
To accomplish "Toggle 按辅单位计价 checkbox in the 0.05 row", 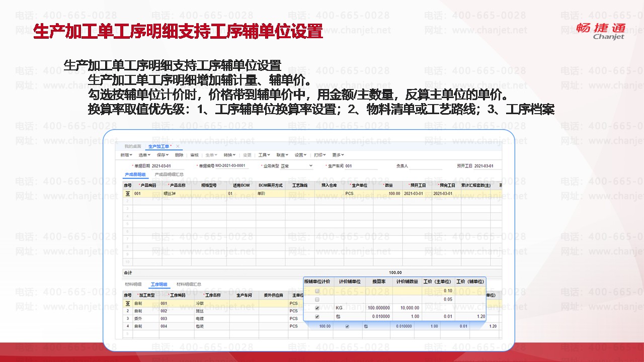I will [317, 299].
